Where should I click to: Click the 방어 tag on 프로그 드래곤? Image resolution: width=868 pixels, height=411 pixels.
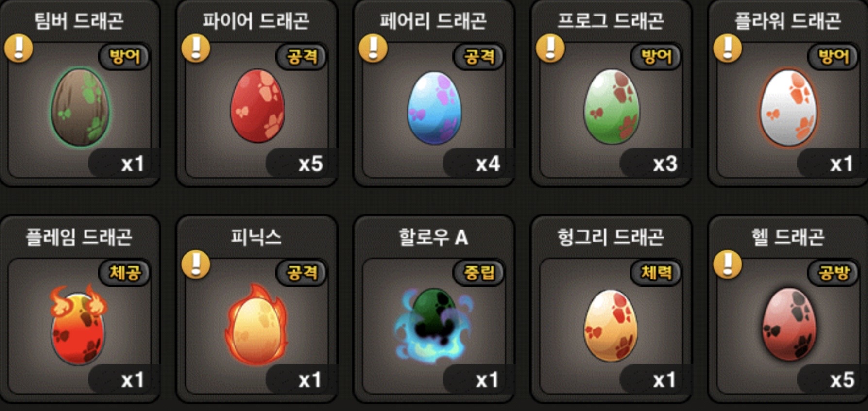click(656, 57)
